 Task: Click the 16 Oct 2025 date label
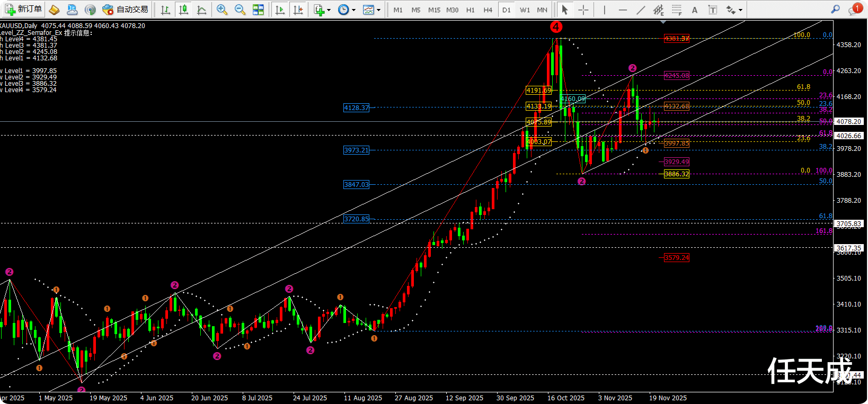566,398
